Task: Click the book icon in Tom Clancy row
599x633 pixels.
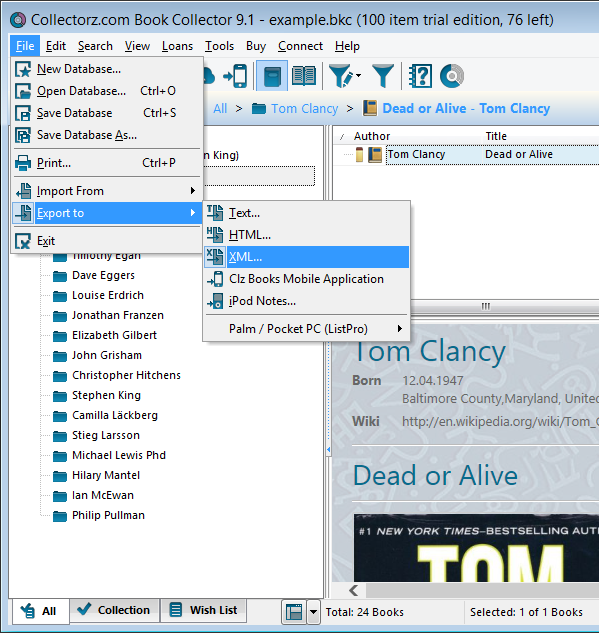Action: pos(375,155)
